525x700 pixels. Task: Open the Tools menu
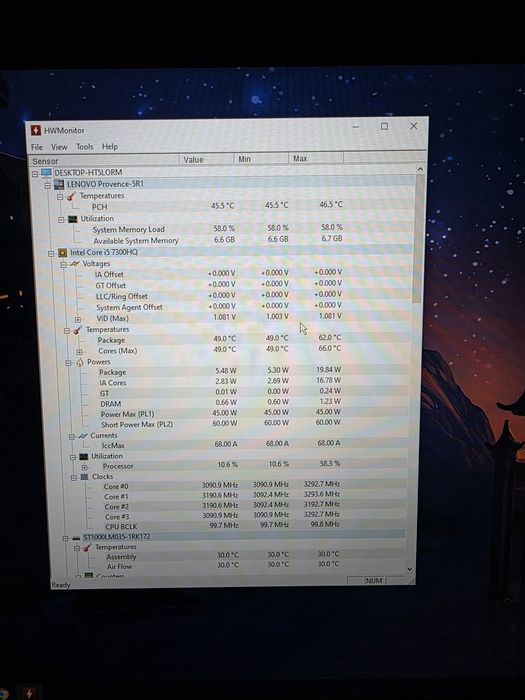84,146
